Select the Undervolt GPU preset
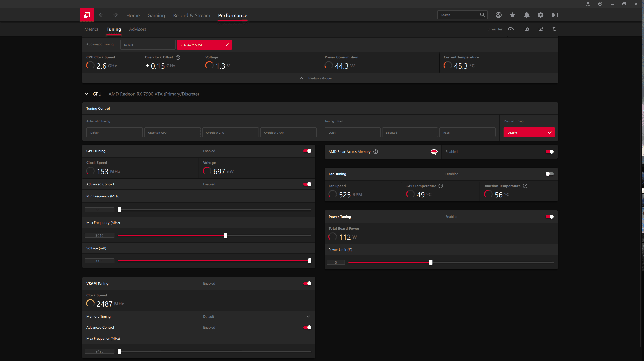The image size is (644, 361). [172, 132]
